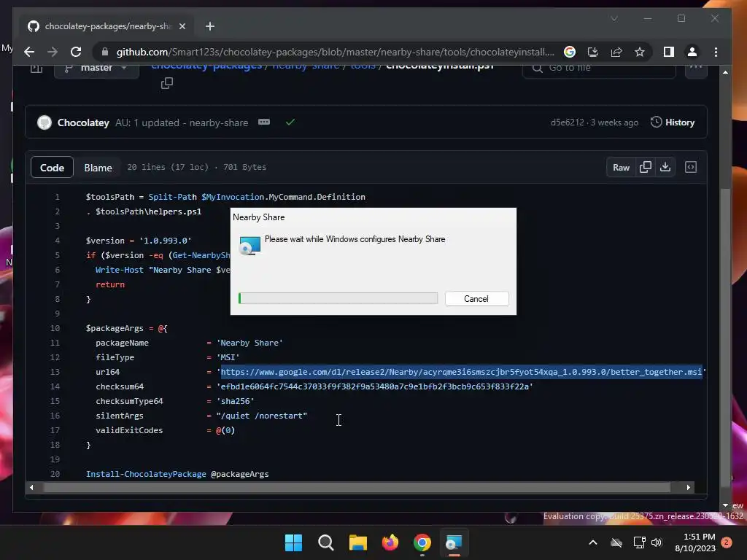The width and height of the screenshot is (747, 560).
Task: Open File Explorer from taskbar
Action: (x=357, y=542)
